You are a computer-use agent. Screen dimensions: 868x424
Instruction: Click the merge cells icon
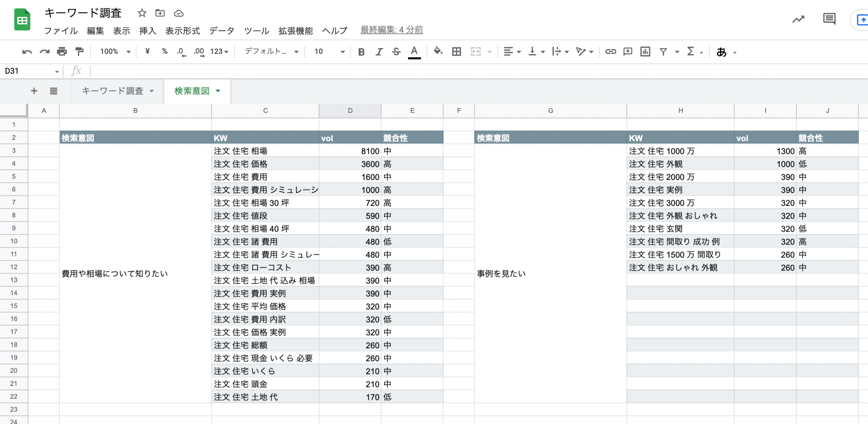[476, 52]
